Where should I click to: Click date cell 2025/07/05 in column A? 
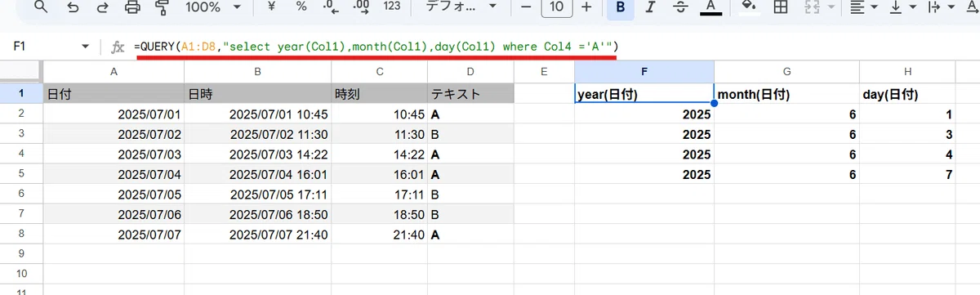click(114, 194)
